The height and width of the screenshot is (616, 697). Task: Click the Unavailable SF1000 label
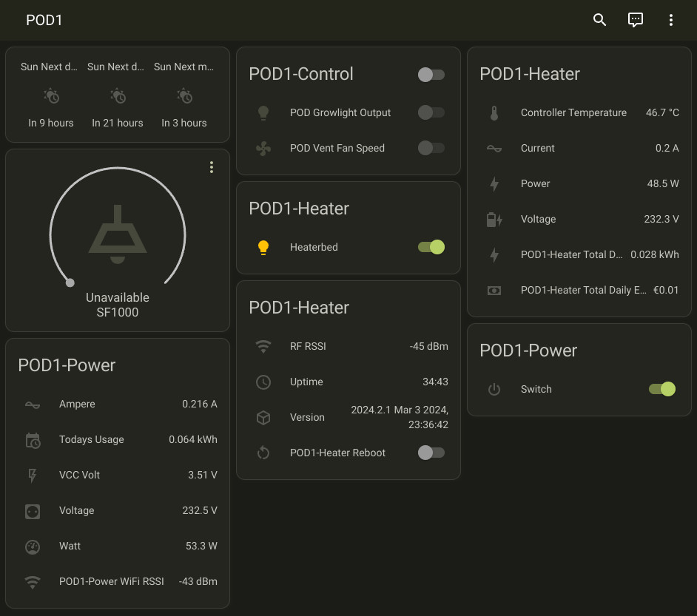click(118, 305)
